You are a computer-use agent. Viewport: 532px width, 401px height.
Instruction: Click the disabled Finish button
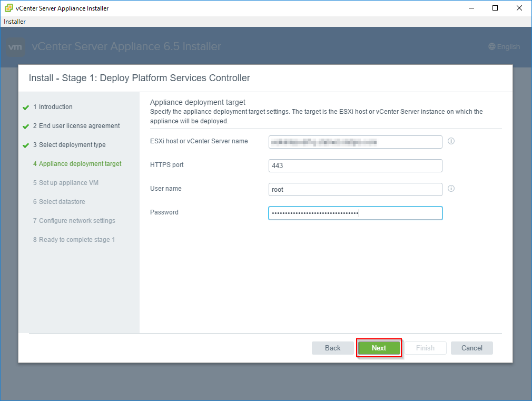425,348
